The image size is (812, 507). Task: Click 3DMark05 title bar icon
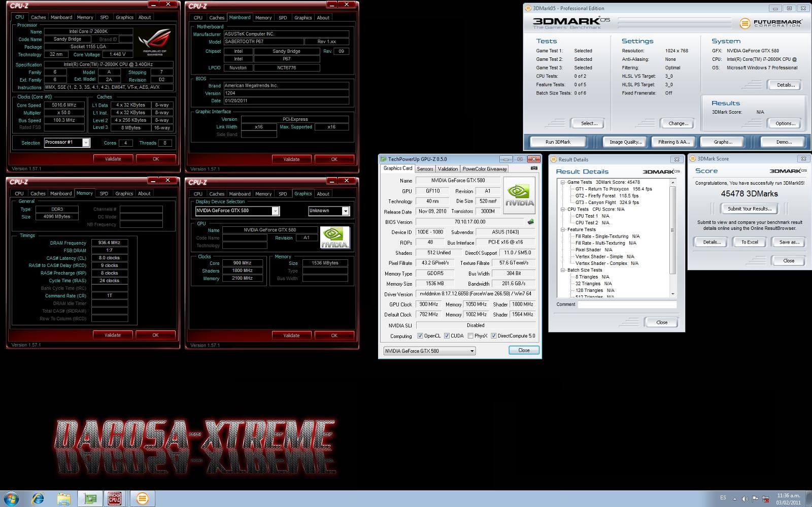coord(528,8)
